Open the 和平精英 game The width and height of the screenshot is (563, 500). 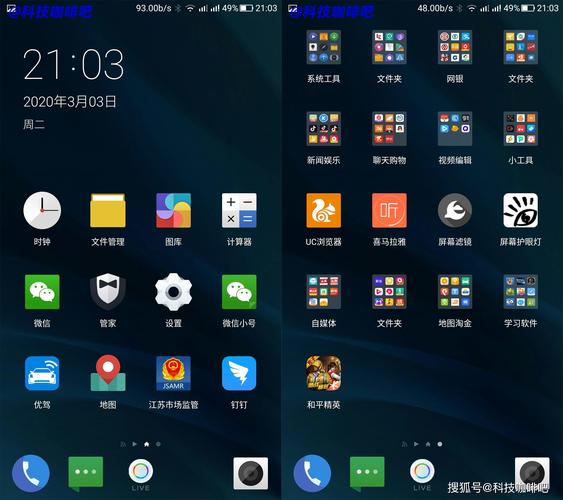pos(324,373)
